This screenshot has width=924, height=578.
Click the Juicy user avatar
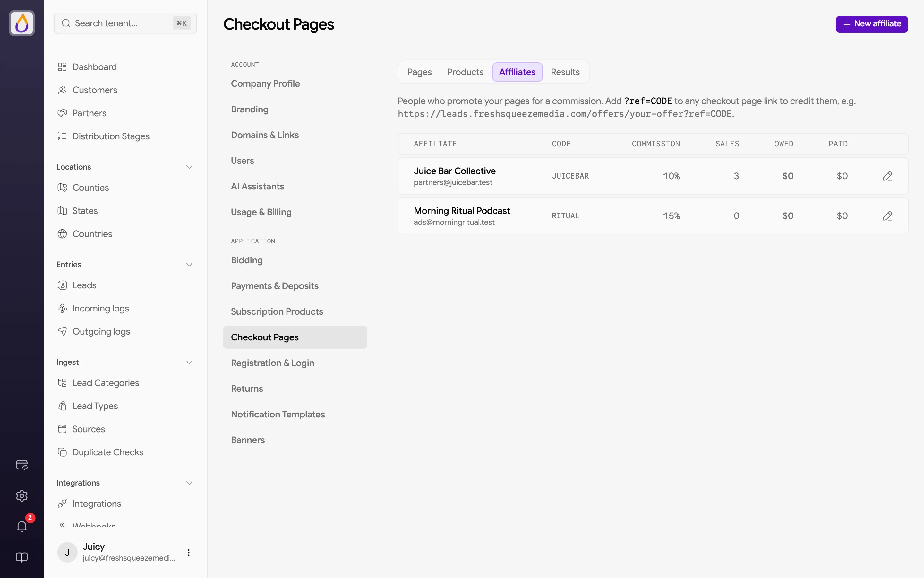(x=67, y=552)
